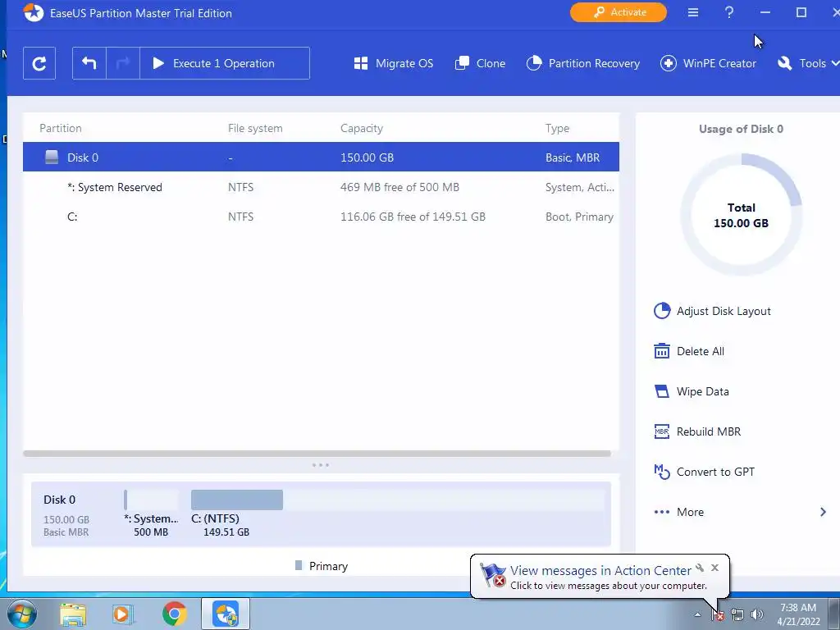
Task: Click the Primary legend color swatch
Action: (x=299, y=565)
